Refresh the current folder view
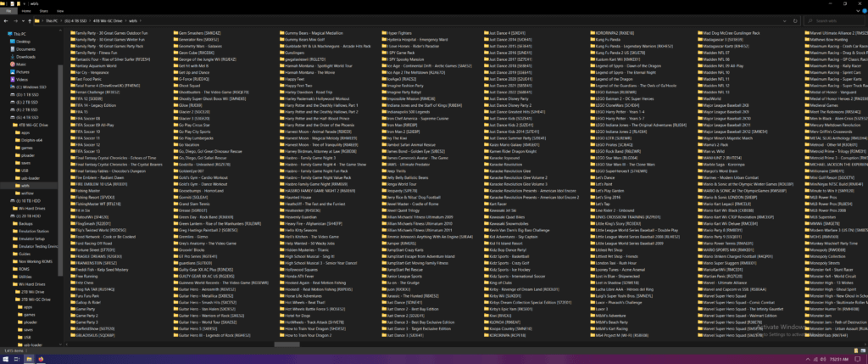The image size is (868, 364). pos(795,21)
